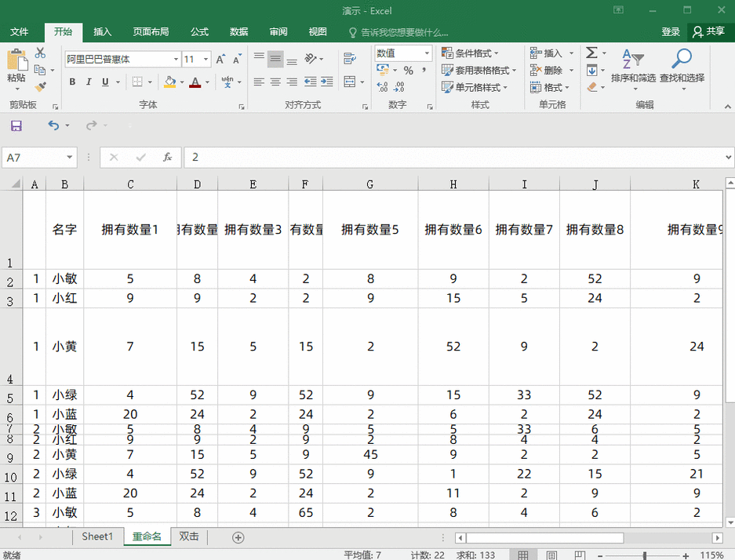The width and height of the screenshot is (735, 560).
Task: Expand the number format dropdown 数值
Action: (x=427, y=53)
